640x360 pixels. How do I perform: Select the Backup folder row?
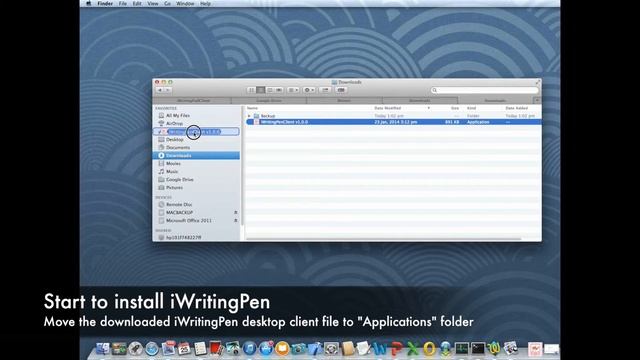[393, 116]
